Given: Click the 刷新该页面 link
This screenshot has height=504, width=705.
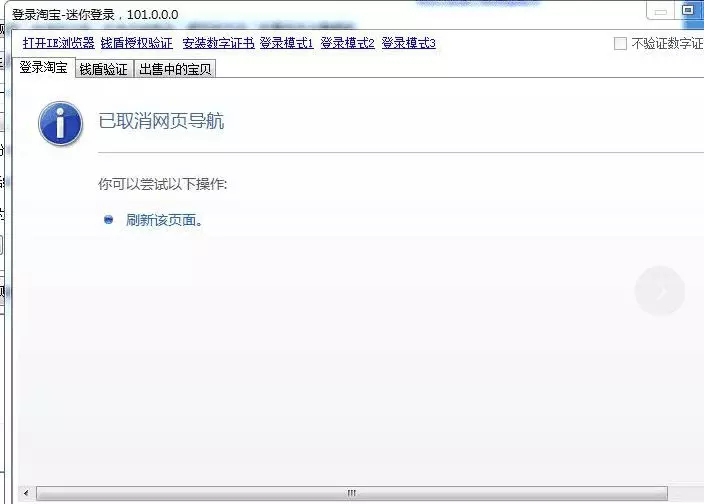Looking at the screenshot, I should tap(164, 220).
